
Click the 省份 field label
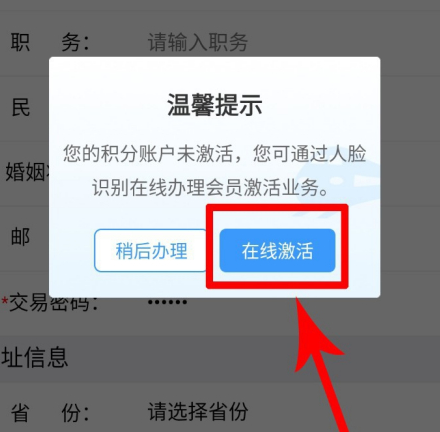tap(50, 413)
